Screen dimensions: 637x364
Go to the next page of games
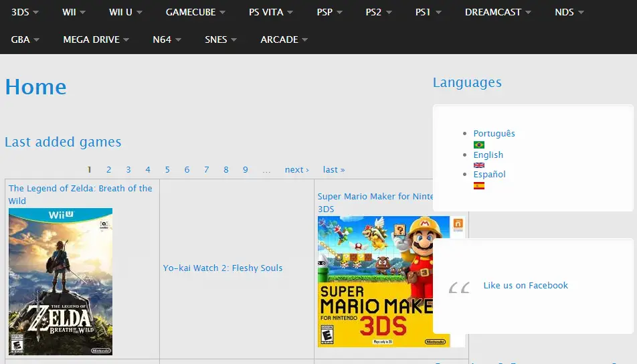(297, 170)
